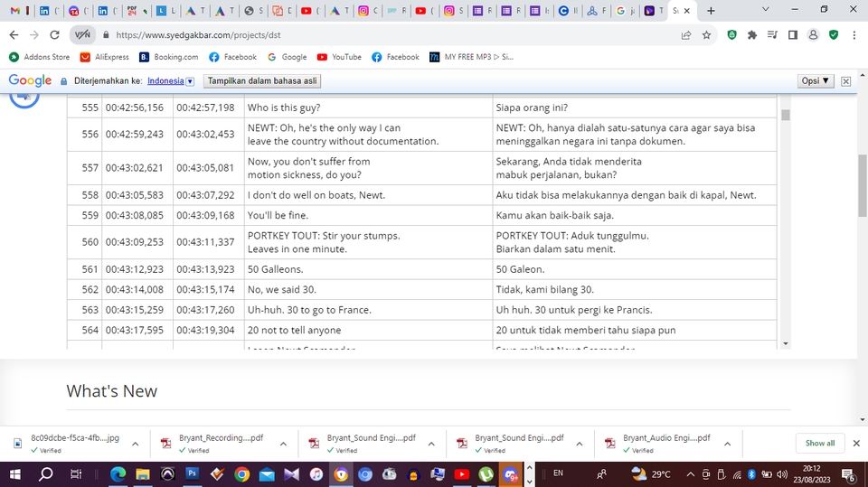Expand options for Bryant_Recording pdf download
868x487 pixels.
point(283,444)
